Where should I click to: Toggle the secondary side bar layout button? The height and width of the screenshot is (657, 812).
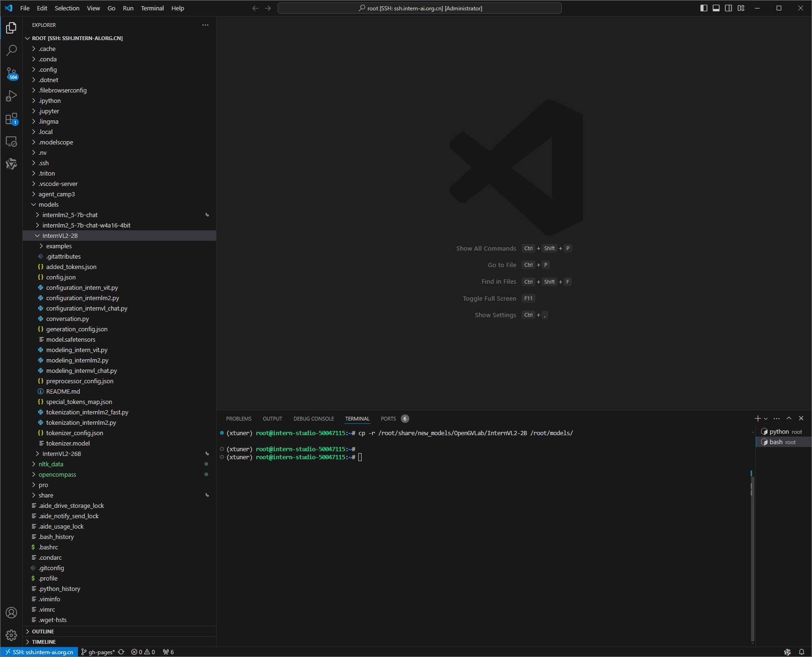728,8
